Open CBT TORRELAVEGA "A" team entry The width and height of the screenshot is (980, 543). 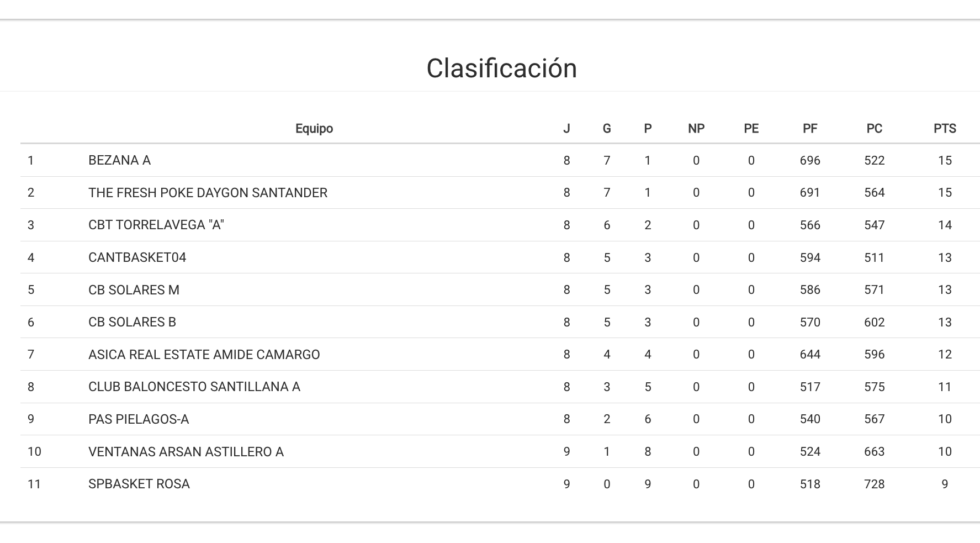point(156,225)
